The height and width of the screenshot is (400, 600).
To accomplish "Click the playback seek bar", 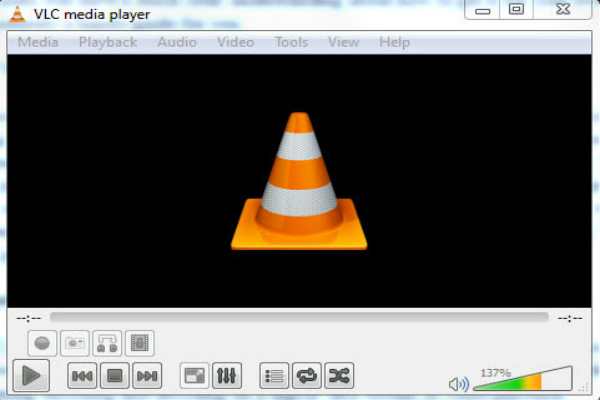I will tap(299, 318).
